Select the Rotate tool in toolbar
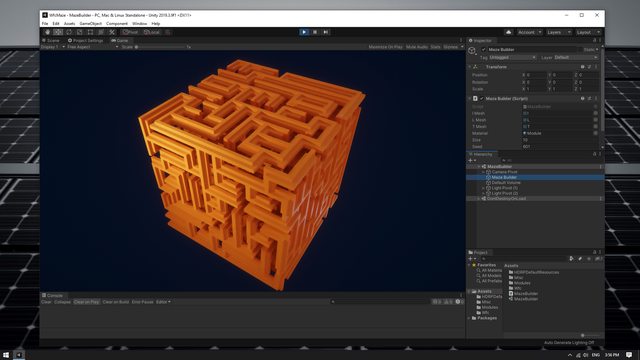Viewport: 640px width, 360px height. [69, 32]
